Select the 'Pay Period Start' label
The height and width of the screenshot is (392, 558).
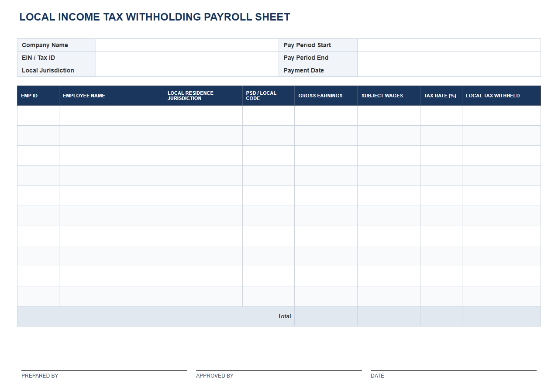point(307,45)
